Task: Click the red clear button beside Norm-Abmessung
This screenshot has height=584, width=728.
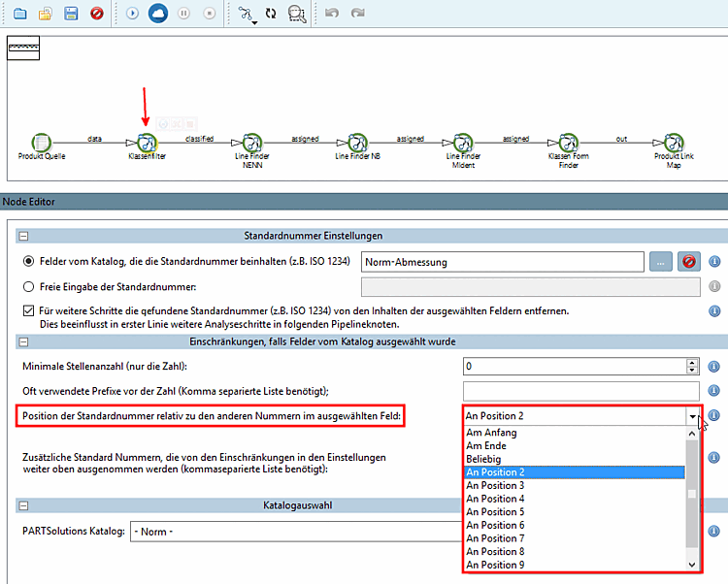Action: click(x=688, y=261)
